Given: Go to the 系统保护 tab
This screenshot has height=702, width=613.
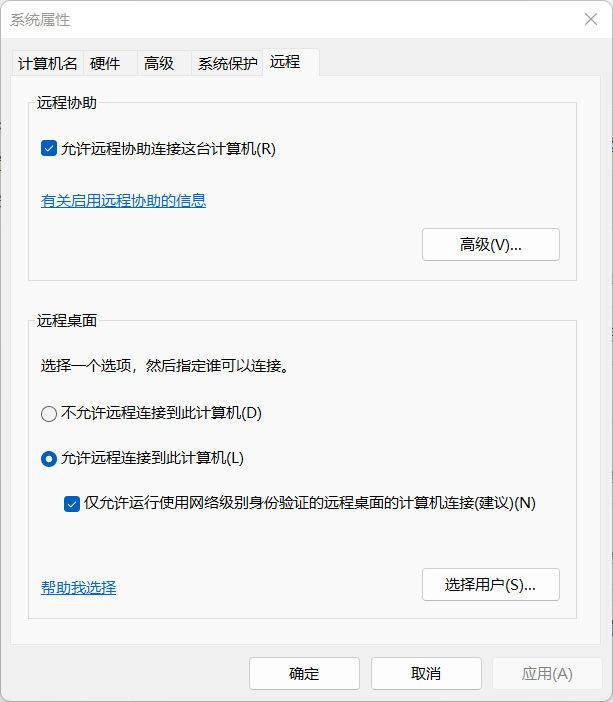Looking at the screenshot, I should [227, 63].
